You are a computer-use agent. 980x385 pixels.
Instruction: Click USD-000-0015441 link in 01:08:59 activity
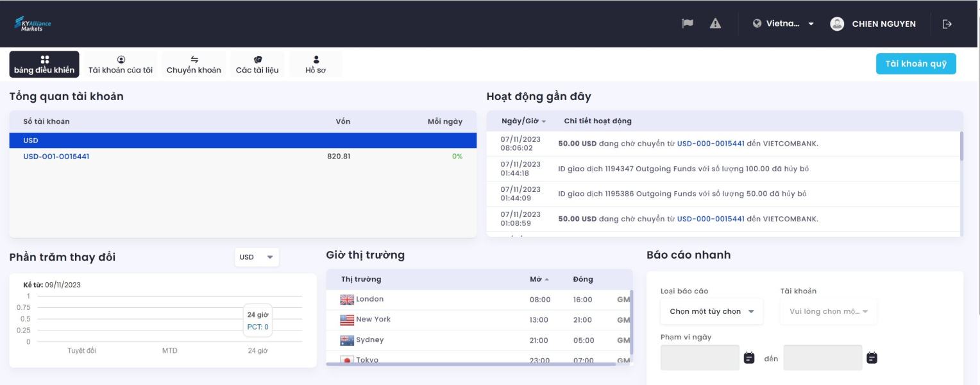(x=711, y=219)
